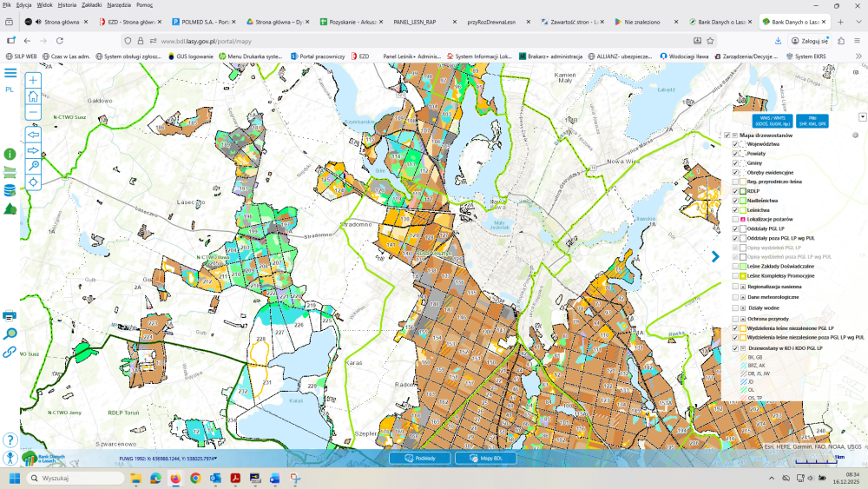Uncheck the Województwa layer checkbox
Viewport: 868px width, 489px height.
(736, 144)
